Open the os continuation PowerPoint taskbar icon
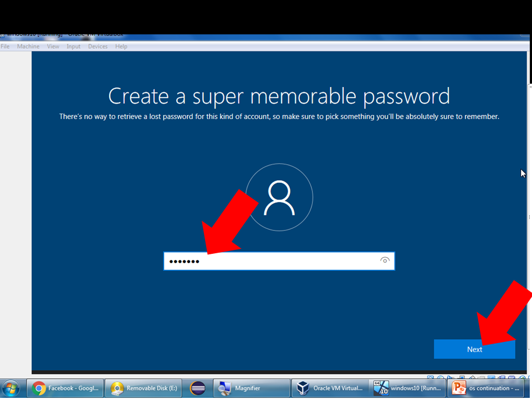Image resolution: width=532 pixels, height=399 pixels. coord(487,388)
